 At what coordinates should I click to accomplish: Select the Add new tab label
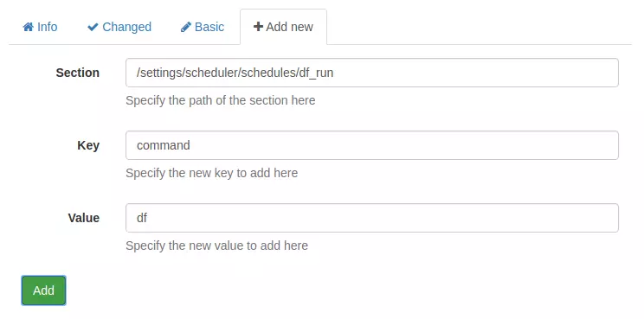(x=283, y=27)
